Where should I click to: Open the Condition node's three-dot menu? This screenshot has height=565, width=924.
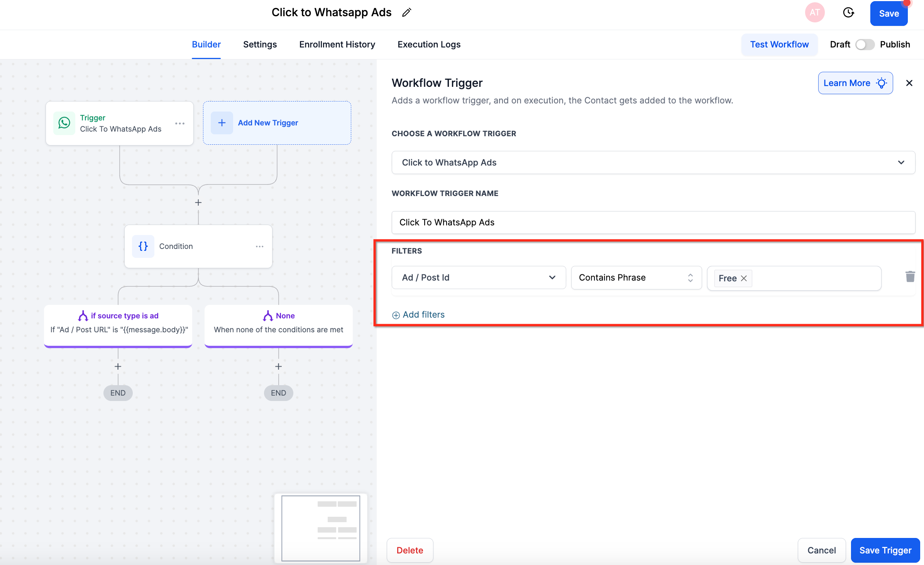(x=260, y=246)
